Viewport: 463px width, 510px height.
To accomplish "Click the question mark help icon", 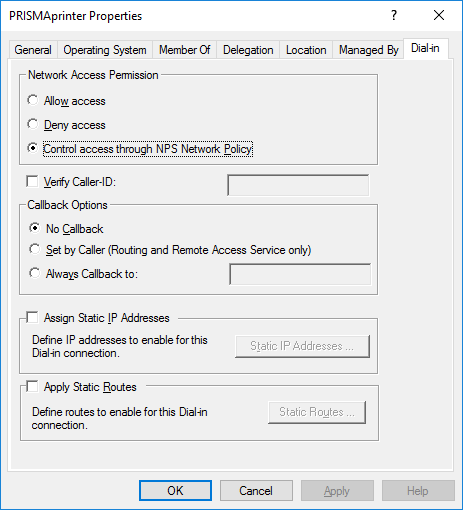I will coord(394,15).
